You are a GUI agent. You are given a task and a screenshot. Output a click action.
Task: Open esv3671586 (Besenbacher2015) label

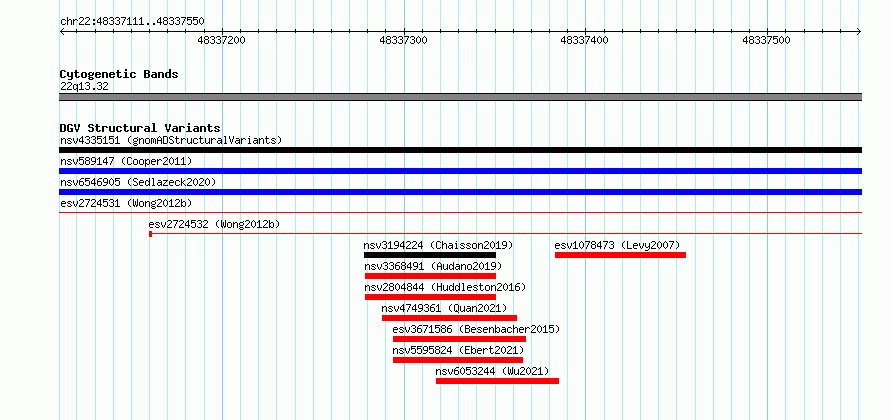476,329
